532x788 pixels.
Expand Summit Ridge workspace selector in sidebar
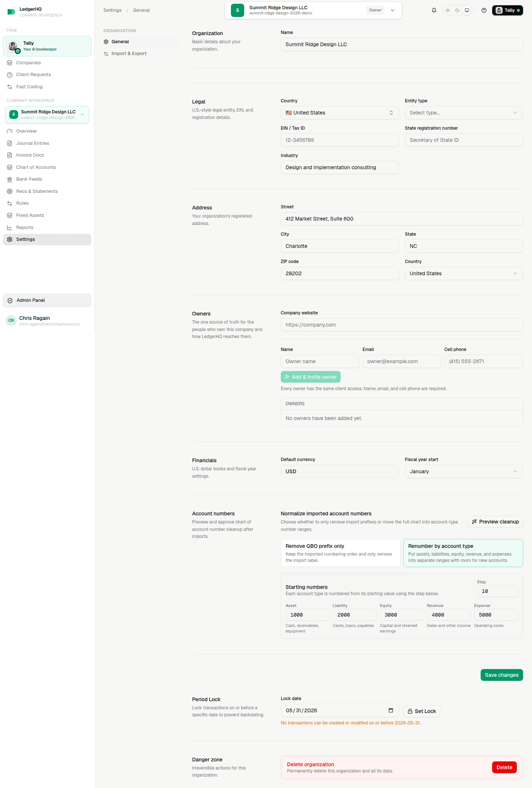click(47, 115)
